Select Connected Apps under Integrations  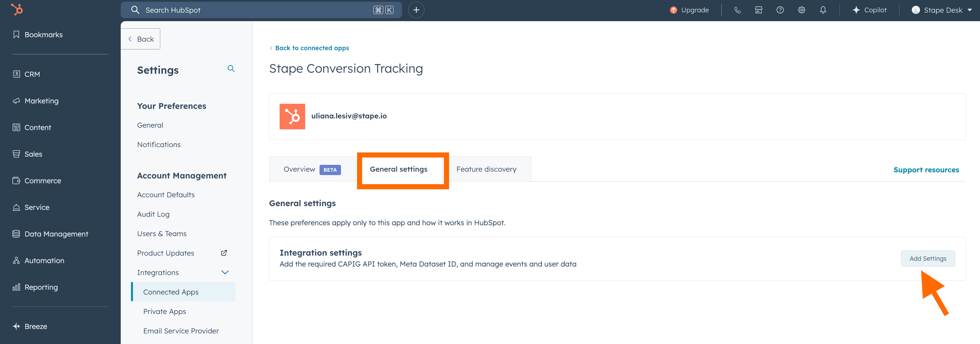pos(183,292)
